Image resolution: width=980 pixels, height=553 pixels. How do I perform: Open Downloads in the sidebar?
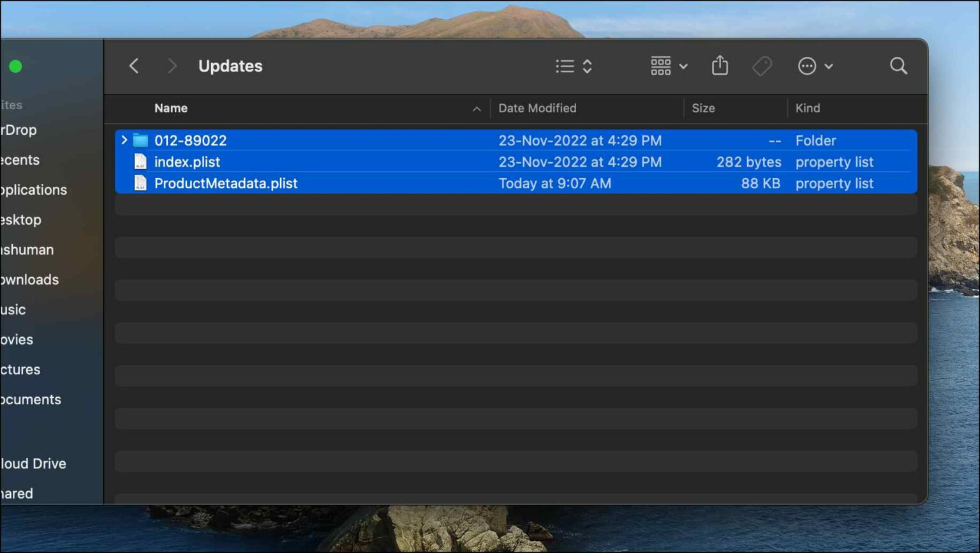click(x=29, y=280)
